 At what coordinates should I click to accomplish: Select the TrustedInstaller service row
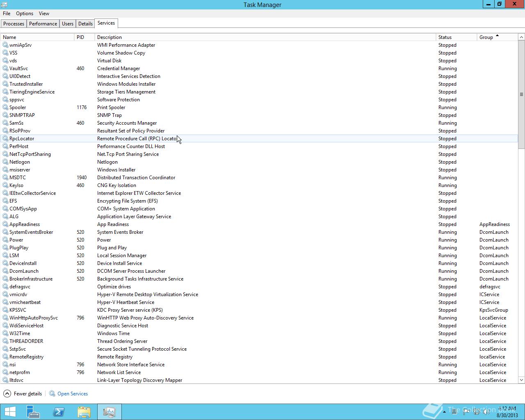point(259,84)
